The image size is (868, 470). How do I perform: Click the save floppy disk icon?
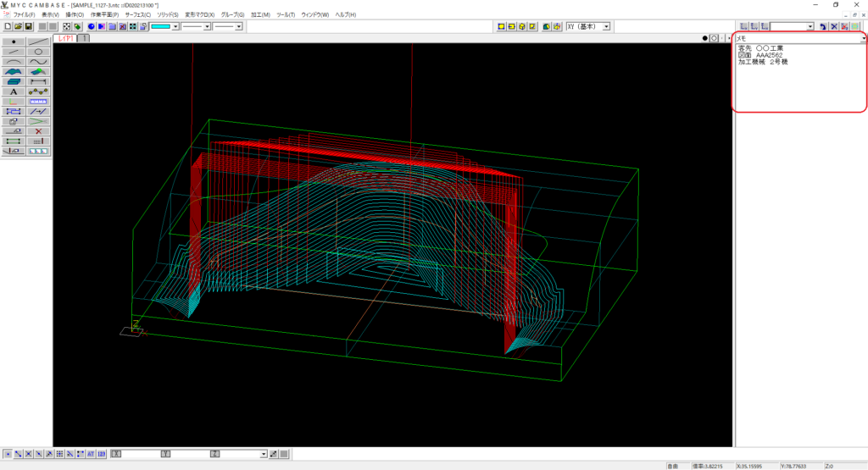pyautogui.click(x=29, y=26)
